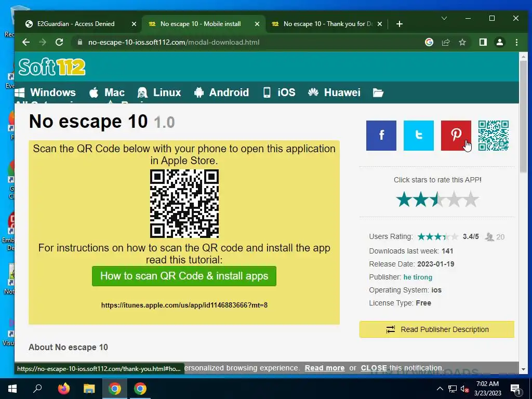Image resolution: width=532 pixels, height=399 pixels.
Task: Rate the app one star
Action: coord(404,199)
